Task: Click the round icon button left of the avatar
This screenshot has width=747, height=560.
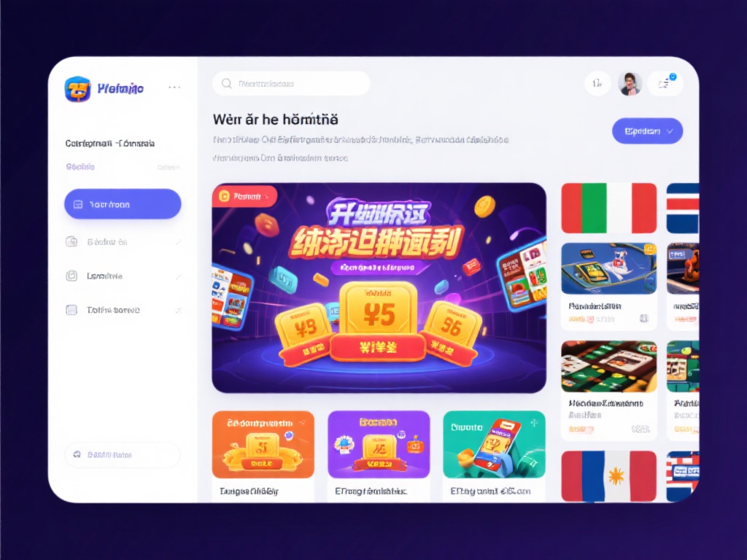Action: 597,84
